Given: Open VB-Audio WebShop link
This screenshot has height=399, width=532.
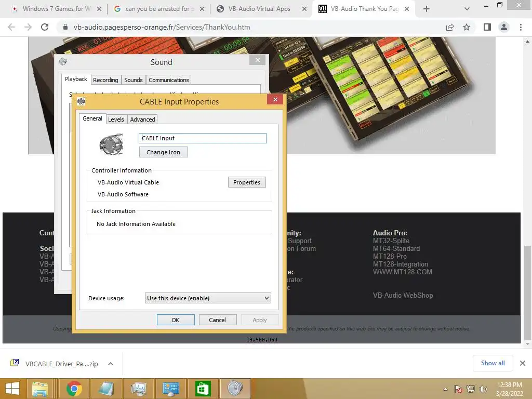Looking at the screenshot, I should [403, 295].
